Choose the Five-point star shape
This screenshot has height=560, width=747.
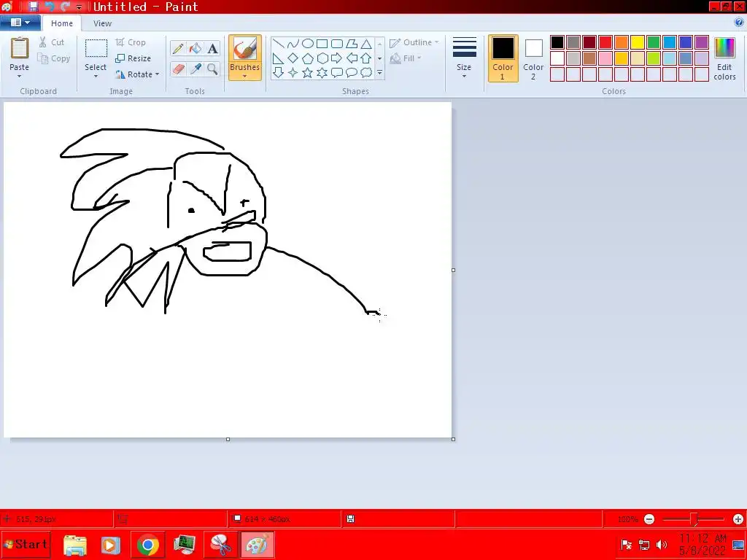(x=308, y=72)
